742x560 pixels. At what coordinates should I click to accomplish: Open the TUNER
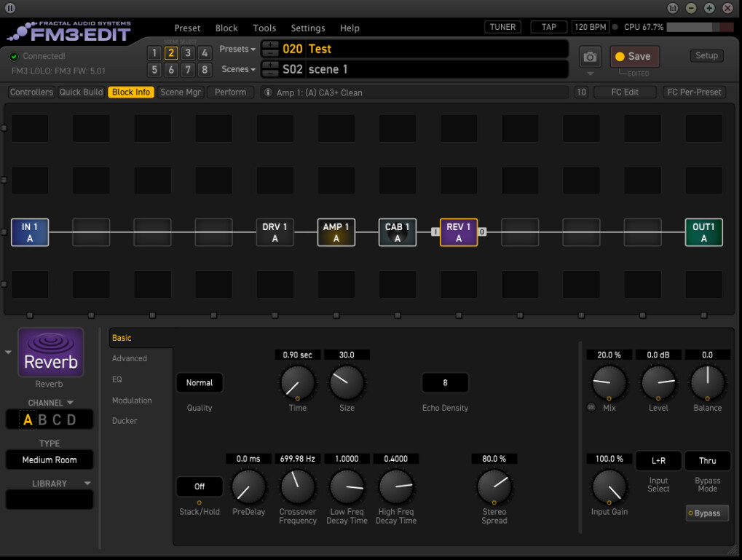pyautogui.click(x=502, y=27)
